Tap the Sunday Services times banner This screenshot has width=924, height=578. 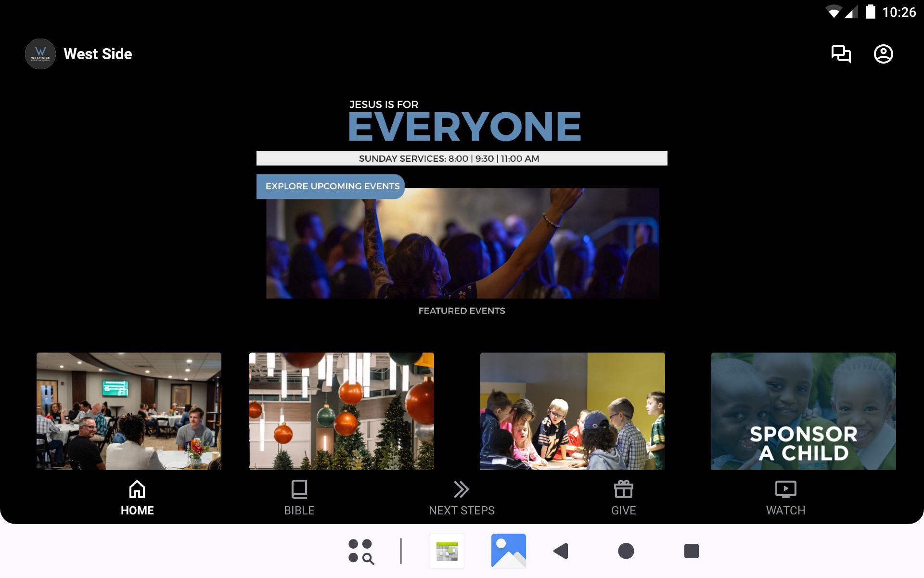[462, 158]
